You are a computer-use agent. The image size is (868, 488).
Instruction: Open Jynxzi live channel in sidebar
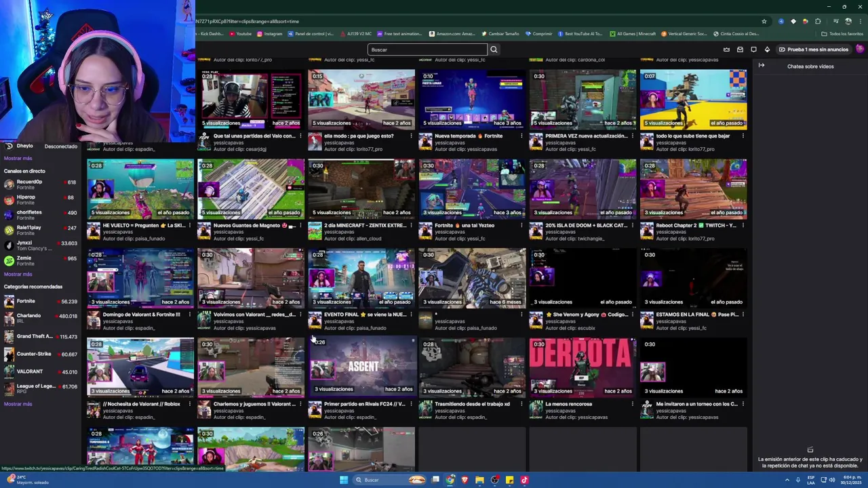pos(39,245)
